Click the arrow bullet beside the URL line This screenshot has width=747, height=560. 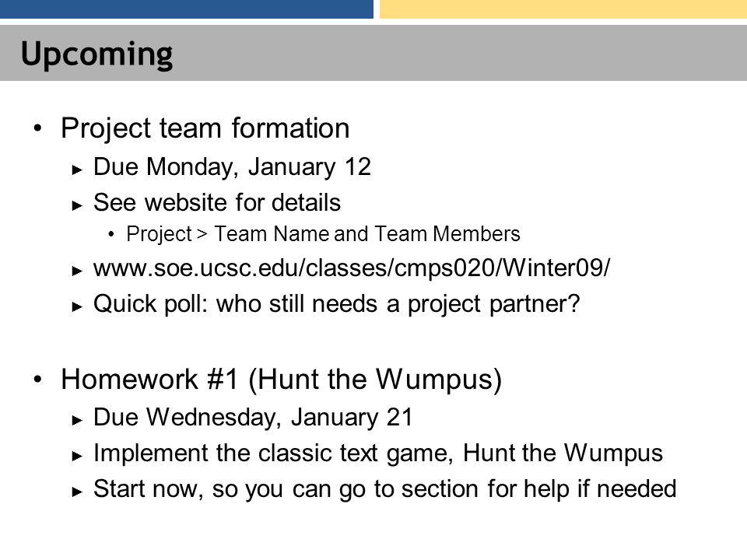[77, 271]
